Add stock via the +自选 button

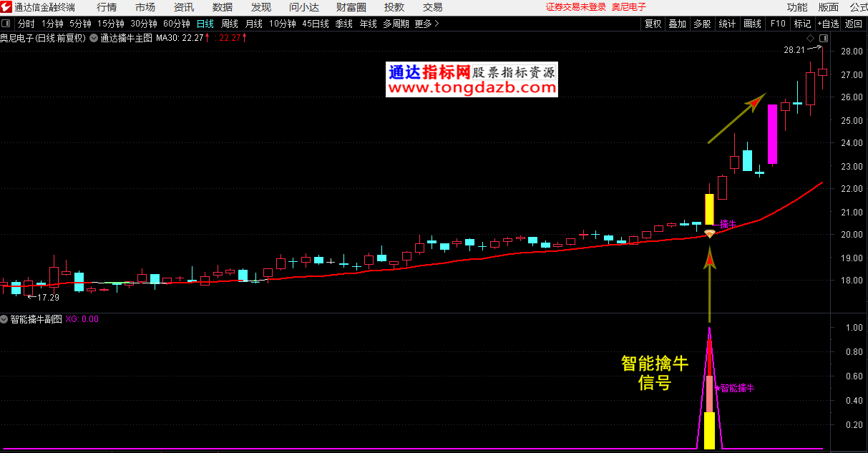(828, 24)
